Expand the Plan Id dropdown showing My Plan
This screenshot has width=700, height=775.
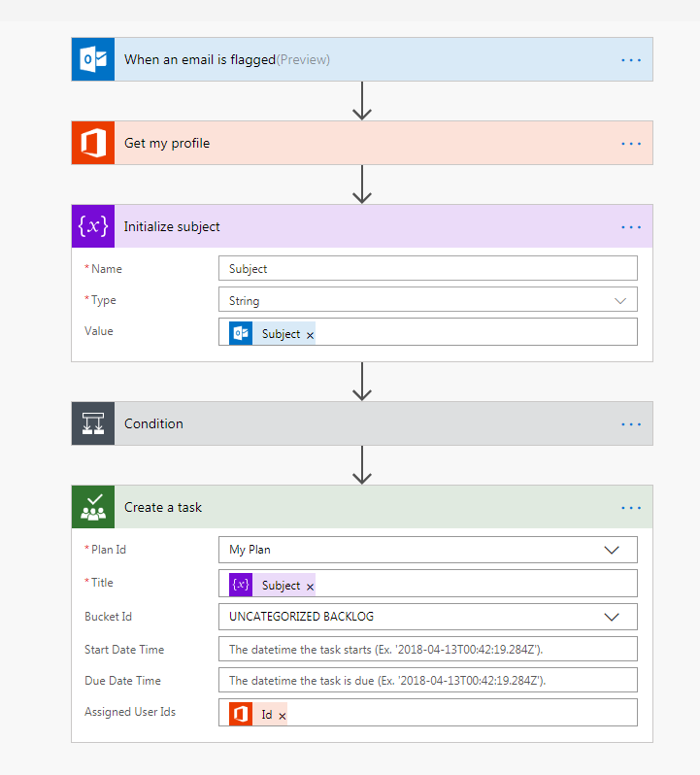612,550
